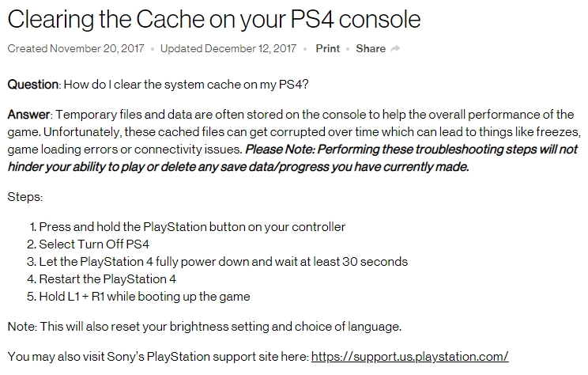Click the Created November 20, 2017 date
Image resolution: width=588 pixels, height=375 pixels.
(76, 48)
